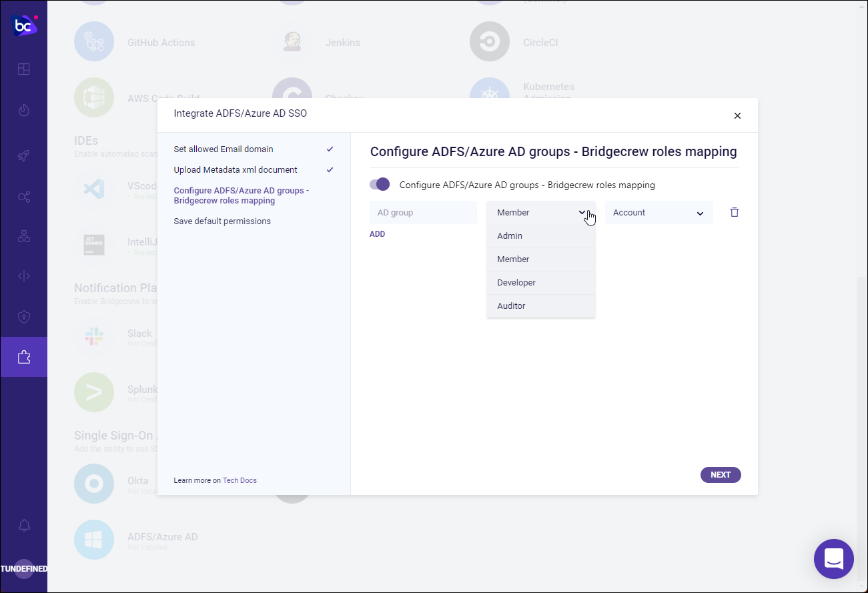Go to Upload Metadata xml document step

[236, 170]
